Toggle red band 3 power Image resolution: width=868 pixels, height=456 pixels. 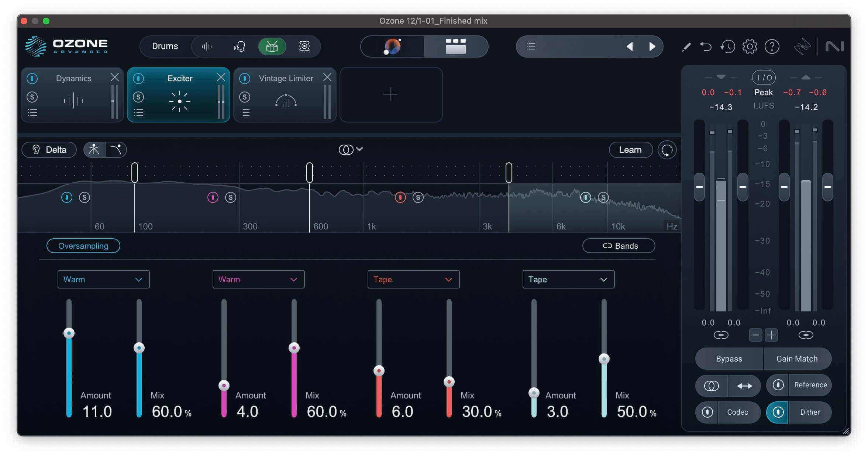pyautogui.click(x=400, y=197)
